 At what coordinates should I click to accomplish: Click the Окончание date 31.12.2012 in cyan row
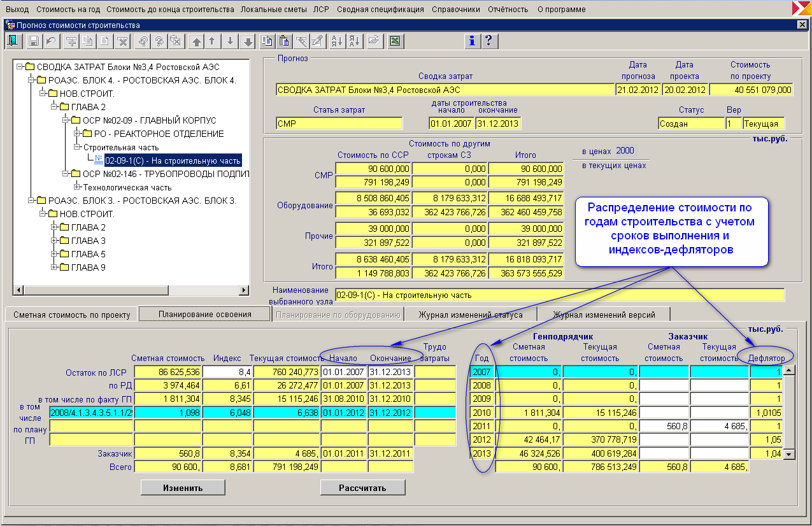390,412
